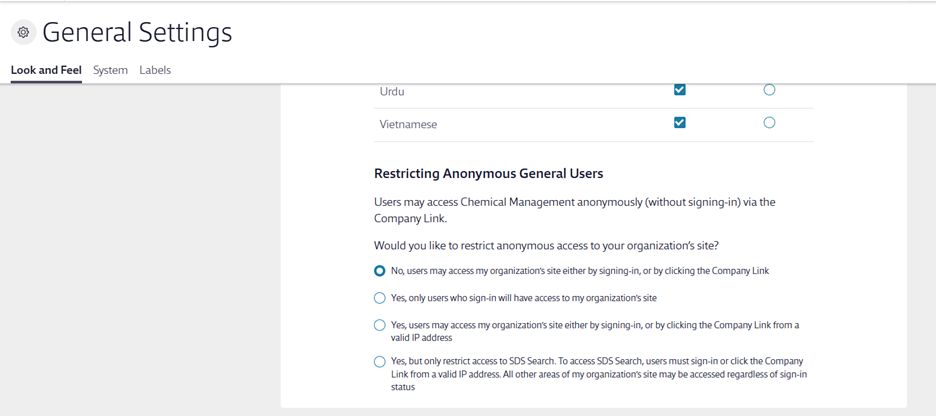The width and height of the screenshot is (936, 416).
Task: Click the Urdu language name
Action: tap(392, 92)
